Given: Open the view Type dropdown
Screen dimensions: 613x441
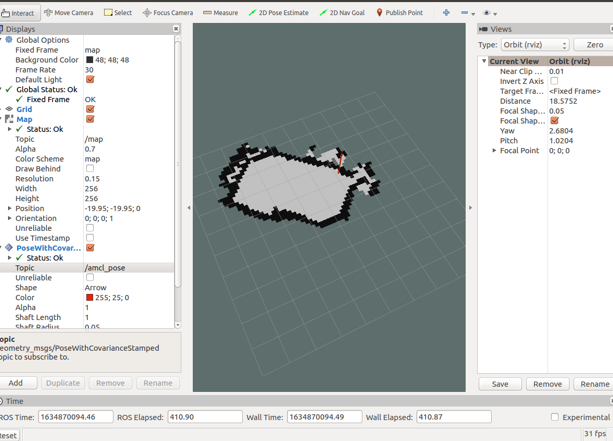Looking at the screenshot, I should click(535, 45).
